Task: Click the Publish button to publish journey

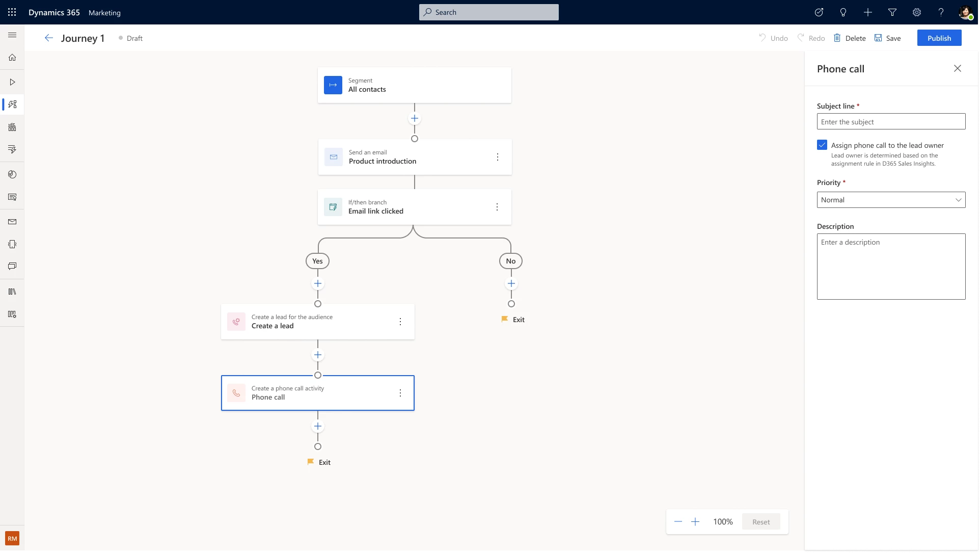Action: (939, 38)
